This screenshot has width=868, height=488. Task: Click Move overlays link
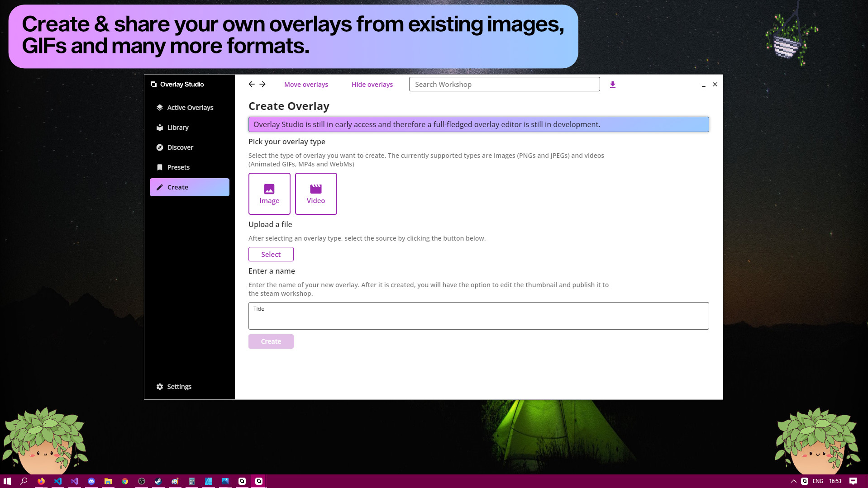(x=306, y=85)
